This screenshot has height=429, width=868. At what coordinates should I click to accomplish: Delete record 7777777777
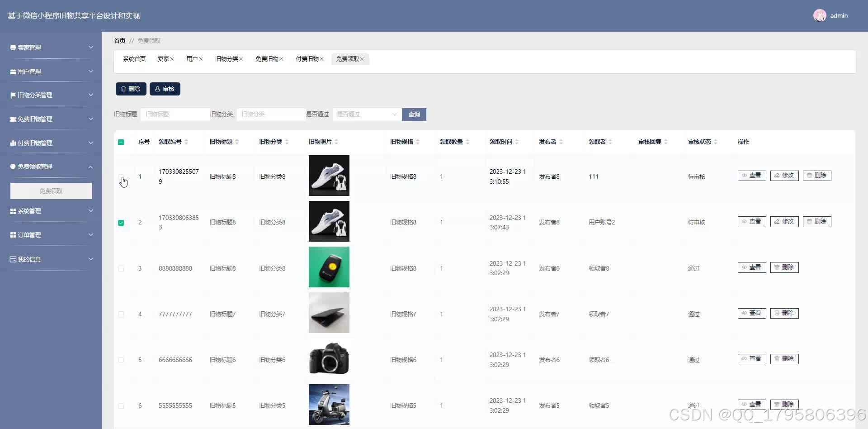(x=784, y=313)
